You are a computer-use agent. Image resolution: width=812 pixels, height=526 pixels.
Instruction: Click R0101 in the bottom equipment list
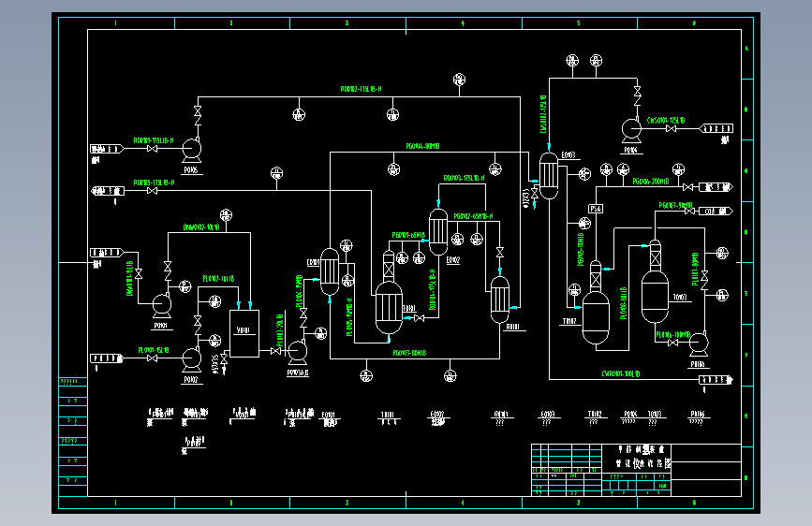[x=500, y=415]
